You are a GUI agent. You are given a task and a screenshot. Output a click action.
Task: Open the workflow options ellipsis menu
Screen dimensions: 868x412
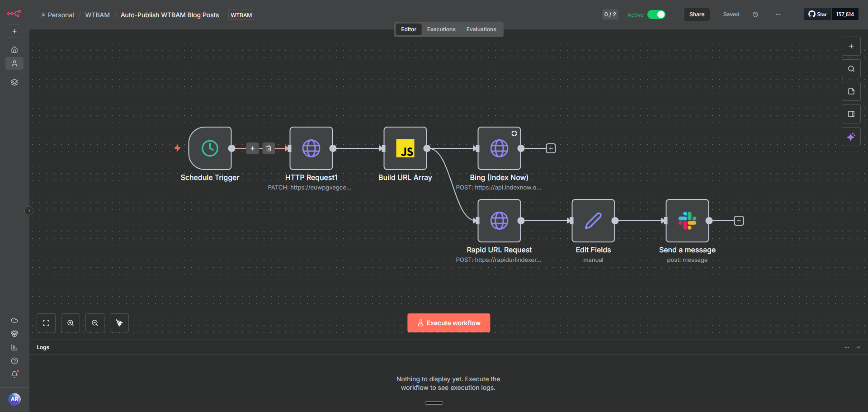tap(778, 14)
